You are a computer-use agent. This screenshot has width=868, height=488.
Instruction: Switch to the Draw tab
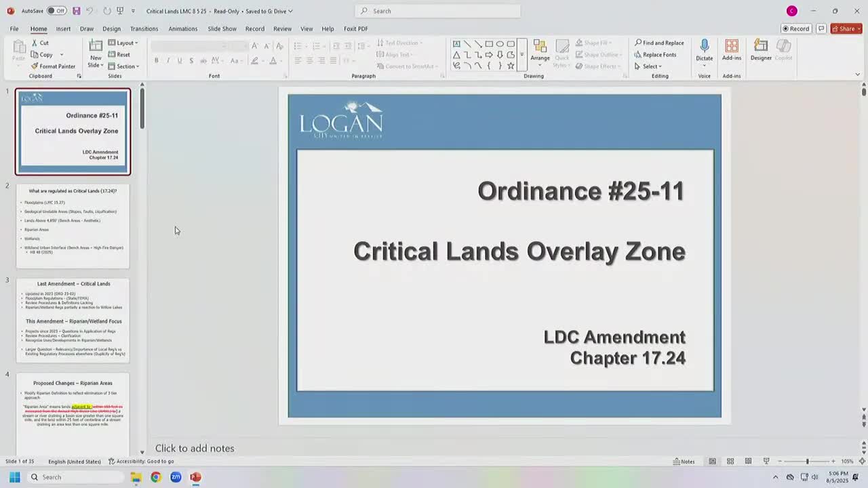(x=87, y=28)
